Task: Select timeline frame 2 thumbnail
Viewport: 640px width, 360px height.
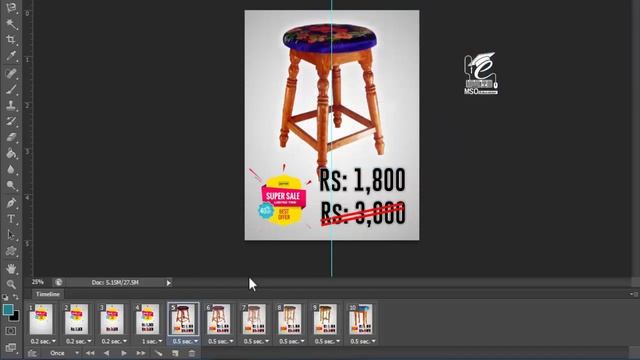Action: pos(76,320)
